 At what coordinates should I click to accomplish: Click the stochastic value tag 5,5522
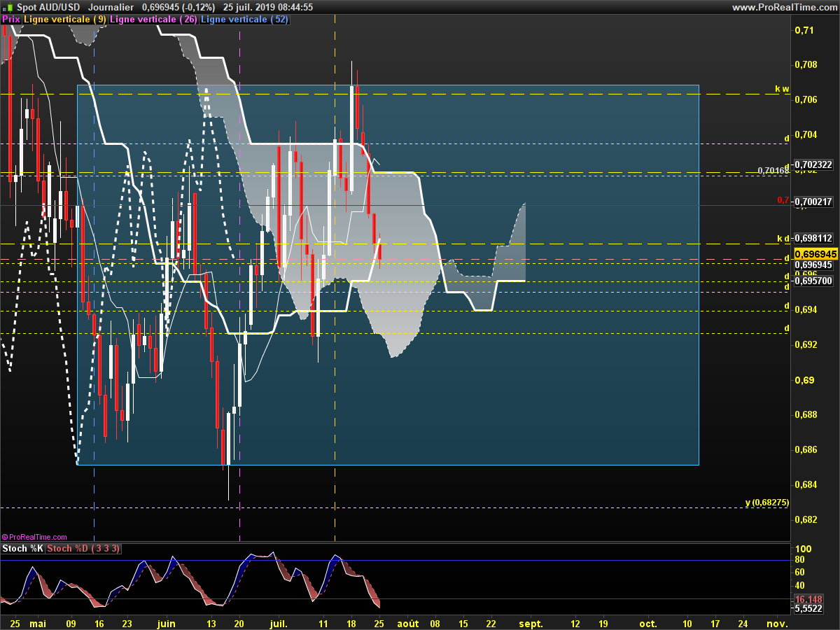(x=810, y=609)
